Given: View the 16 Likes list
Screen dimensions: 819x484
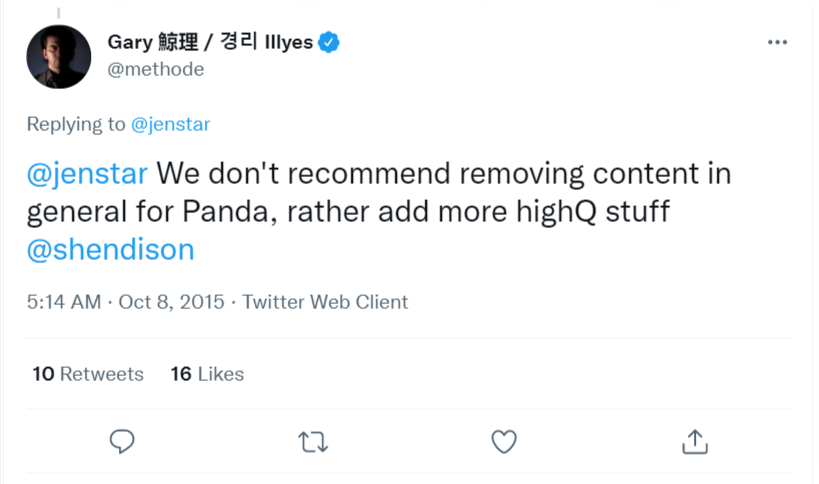Looking at the screenshot, I should pos(207,374).
